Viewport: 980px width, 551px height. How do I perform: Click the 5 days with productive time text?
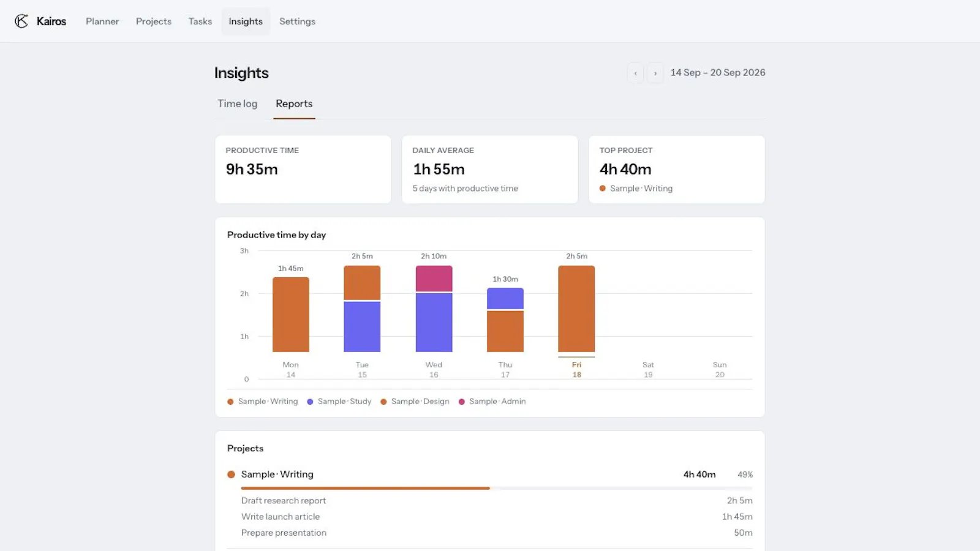(466, 189)
